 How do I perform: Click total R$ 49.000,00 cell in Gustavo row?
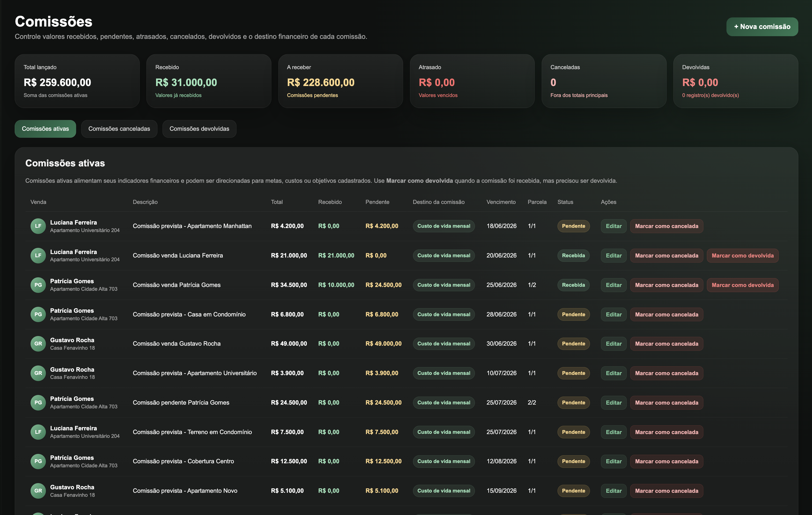(289, 344)
